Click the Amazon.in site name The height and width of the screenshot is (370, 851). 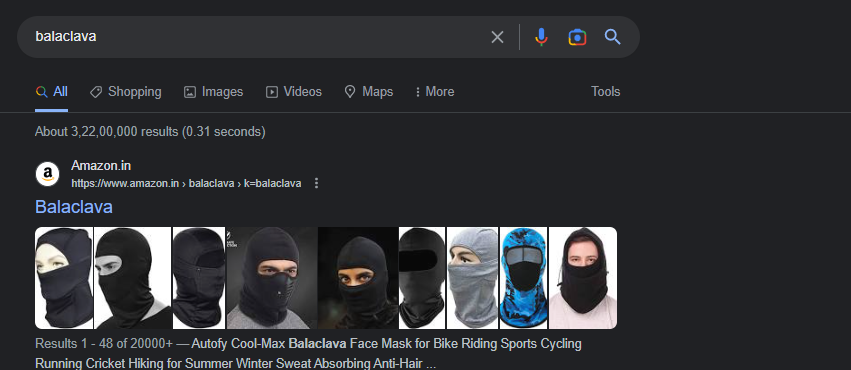pos(101,166)
